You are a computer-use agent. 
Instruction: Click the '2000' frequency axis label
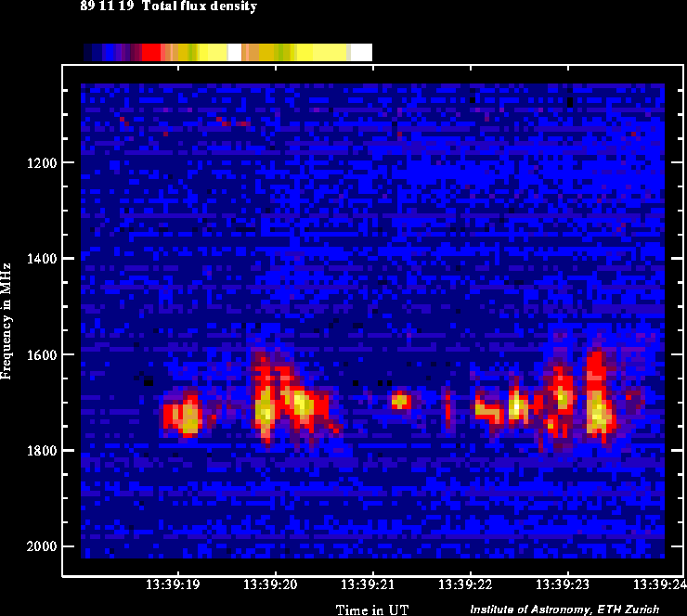pyautogui.click(x=42, y=546)
